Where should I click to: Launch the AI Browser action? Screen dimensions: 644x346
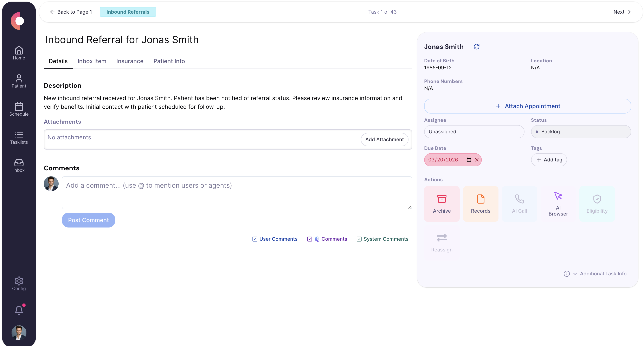coord(558,204)
